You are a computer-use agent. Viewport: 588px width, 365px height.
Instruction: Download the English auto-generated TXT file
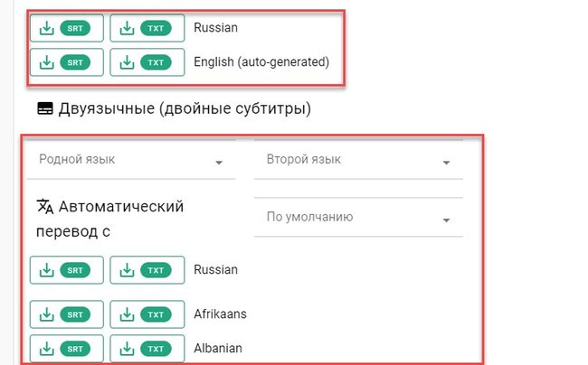(x=147, y=62)
